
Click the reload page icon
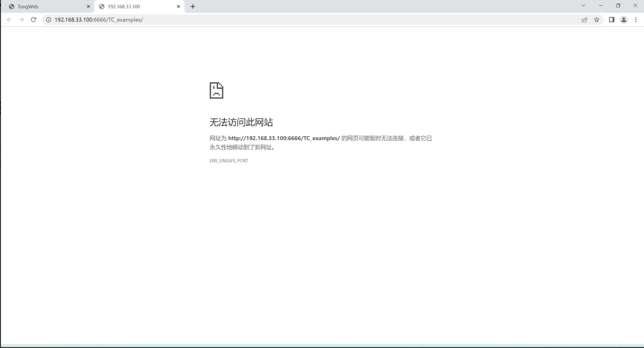[33, 20]
